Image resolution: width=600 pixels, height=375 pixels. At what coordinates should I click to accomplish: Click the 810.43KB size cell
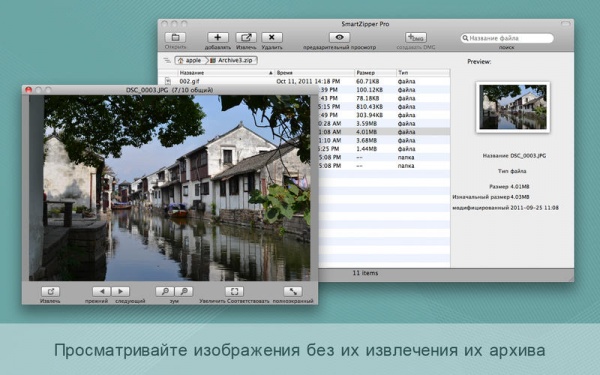369,107
